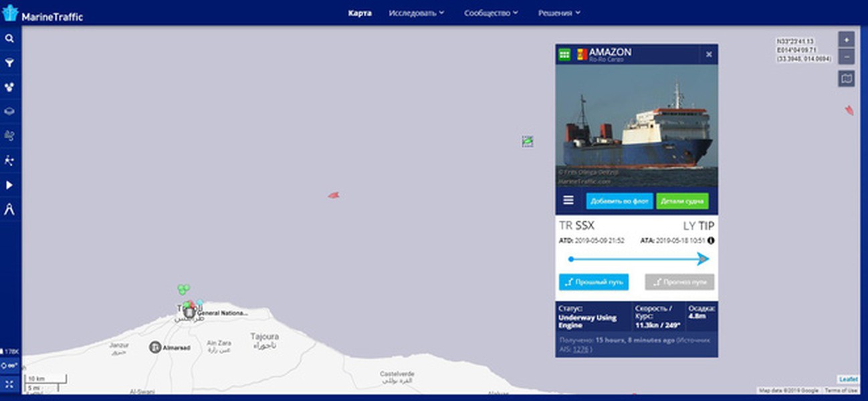
Task: Zoom in on the map with plus button
Action: point(846,39)
